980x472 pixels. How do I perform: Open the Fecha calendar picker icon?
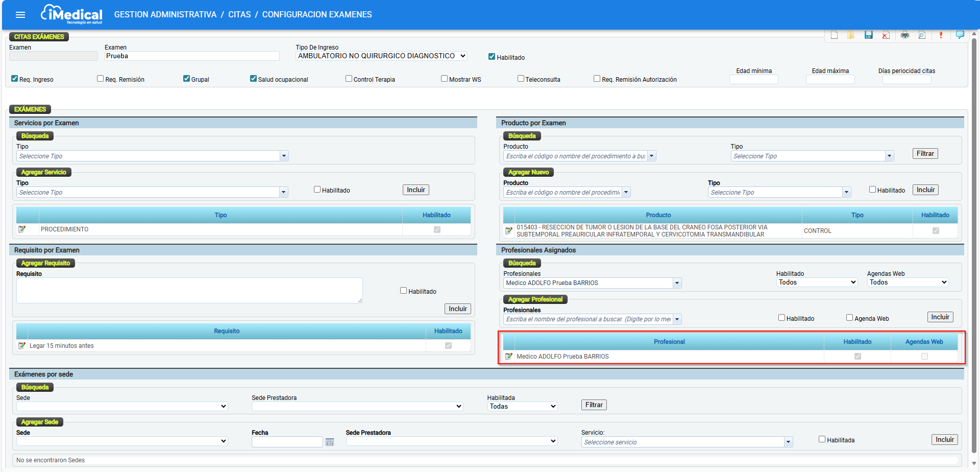click(x=330, y=442)
